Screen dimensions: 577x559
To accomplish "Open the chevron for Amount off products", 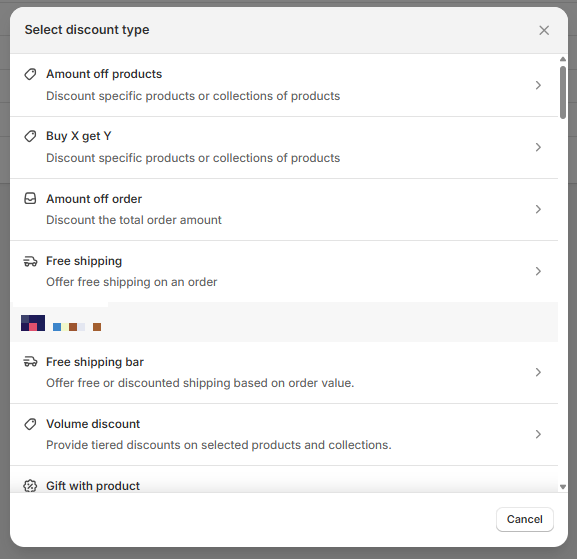I will pyautogui.click(x=538, y=85).
